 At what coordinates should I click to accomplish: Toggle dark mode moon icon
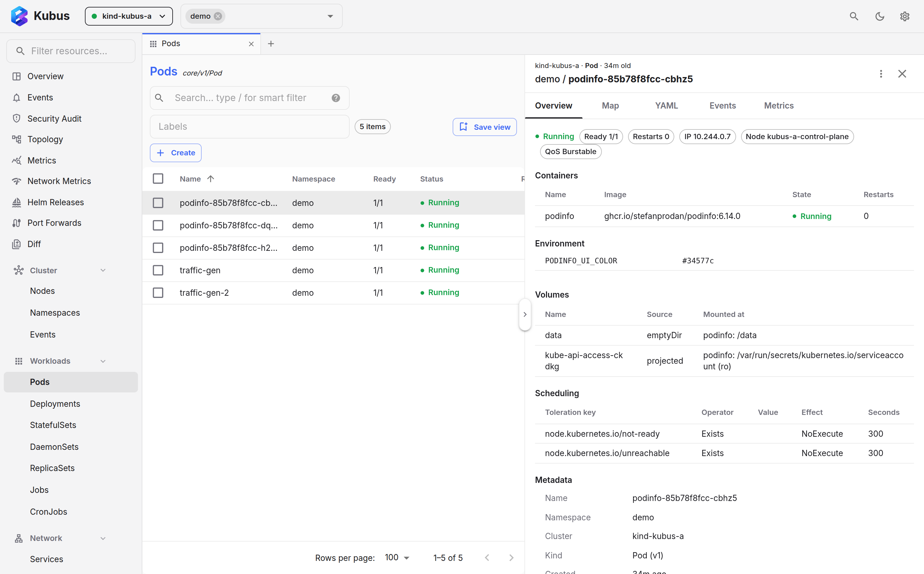click(x=880, y=16)
